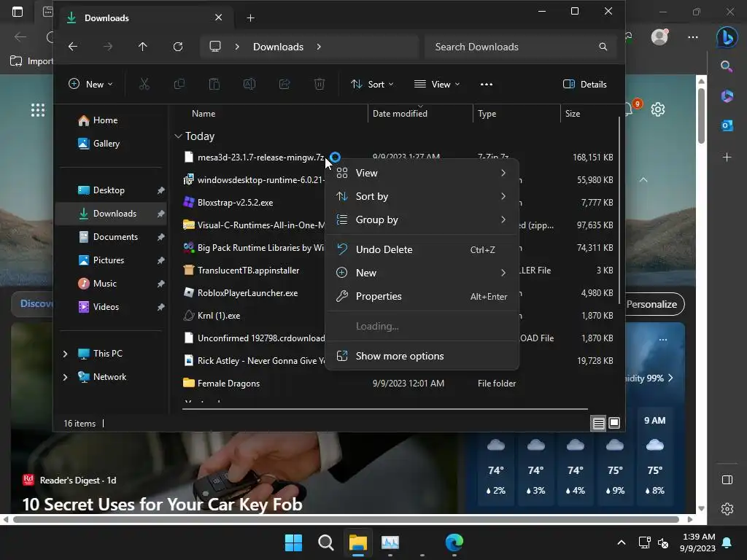Refresh the Downloads folder
Screen dimensions: 747x560
point(178,47)
